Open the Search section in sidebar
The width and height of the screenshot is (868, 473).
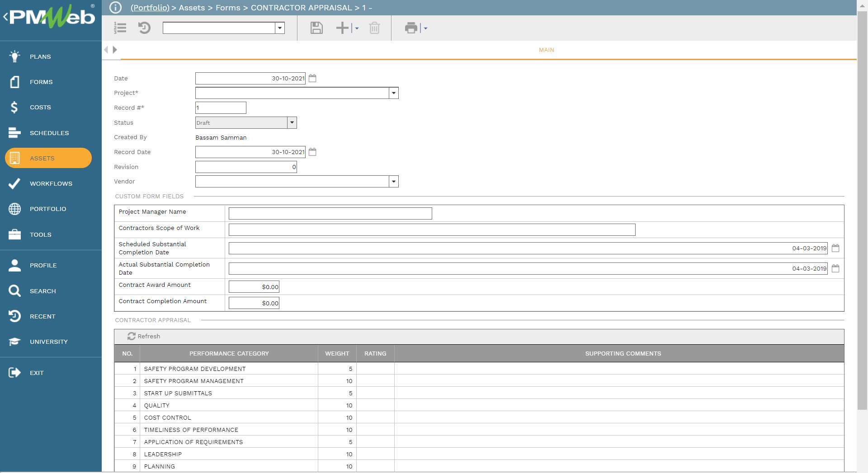pyautogui.click(x=43, y=291)
